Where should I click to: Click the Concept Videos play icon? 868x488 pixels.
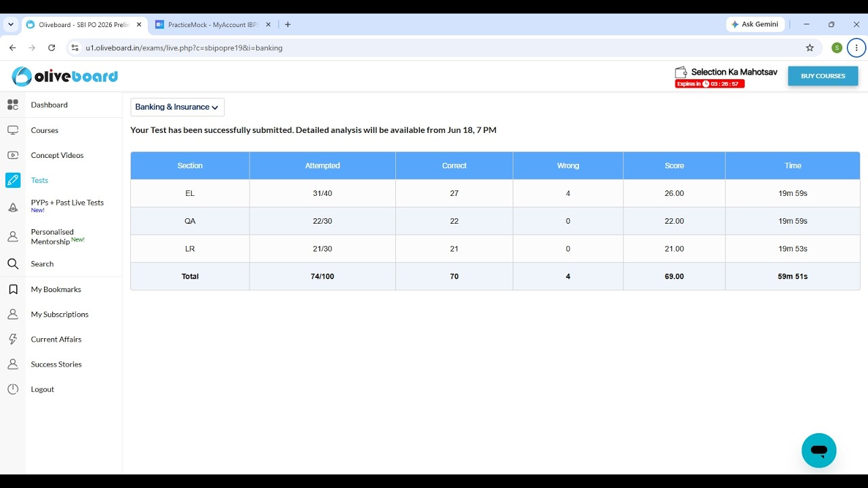[13, 155]
